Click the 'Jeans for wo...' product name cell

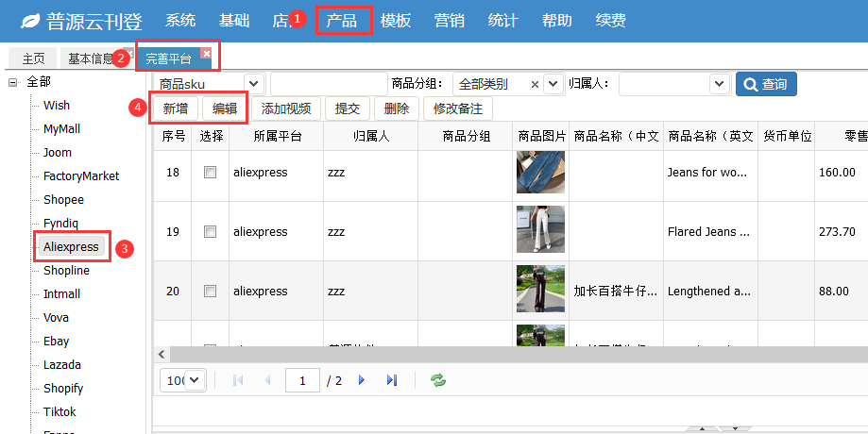click(x=710, y=173)
